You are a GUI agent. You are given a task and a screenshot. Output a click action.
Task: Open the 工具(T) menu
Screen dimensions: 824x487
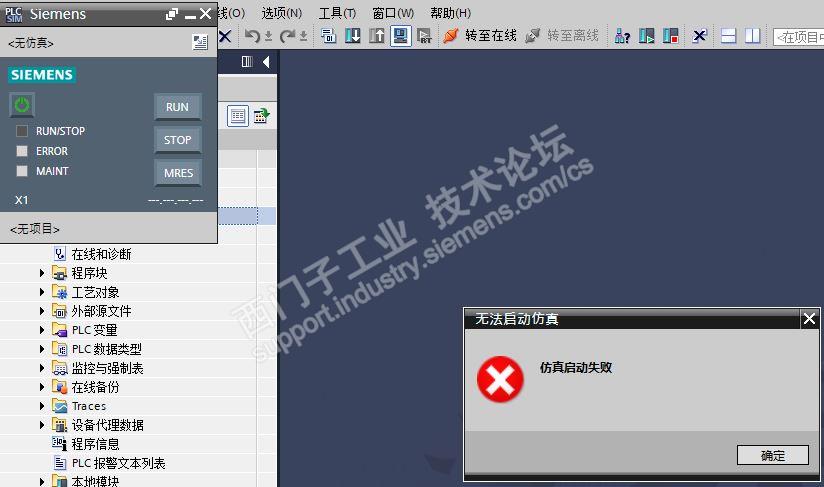tap(337, 13)
